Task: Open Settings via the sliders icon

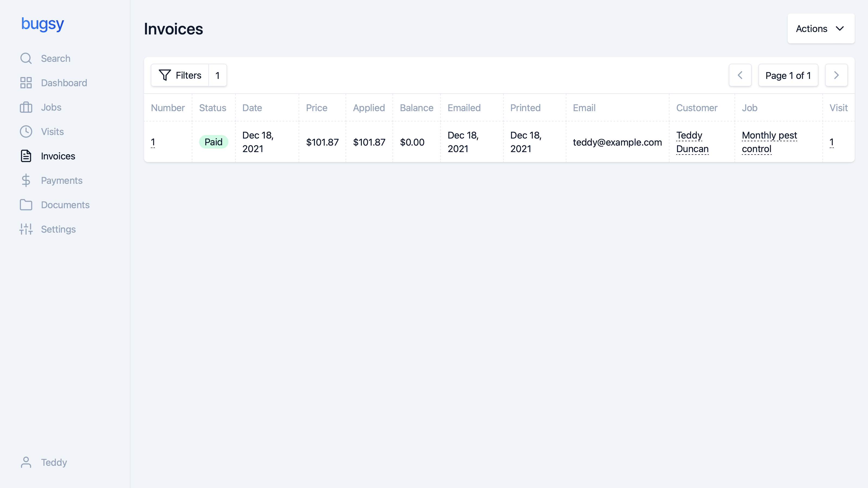Action: click(26, 229)
